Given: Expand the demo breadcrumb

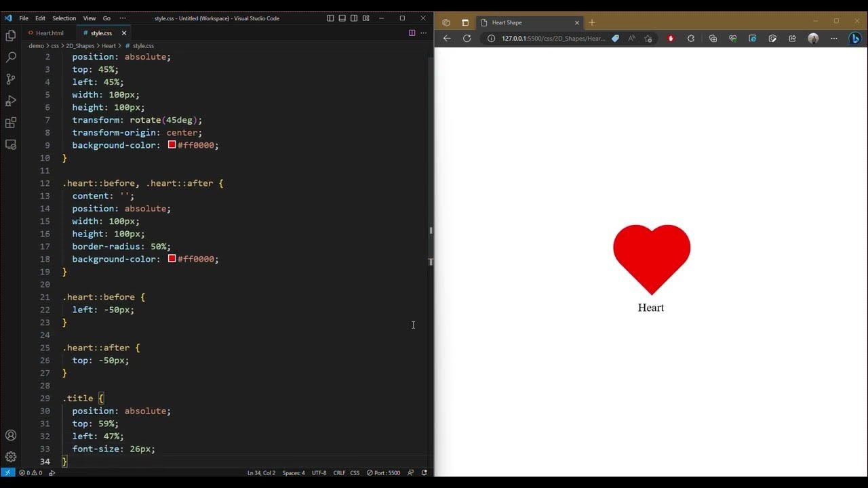Looking at the screenshot, I should pyautogui.click(x=36, y=45).
